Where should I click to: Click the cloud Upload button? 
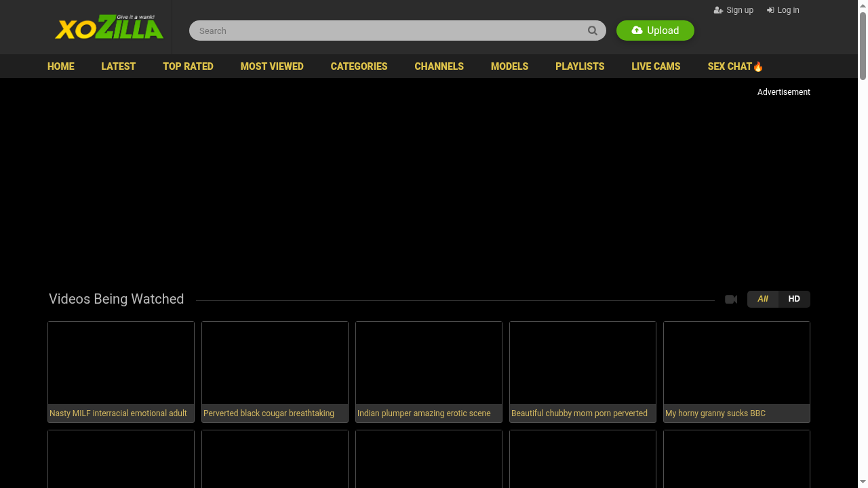point(655,30)
